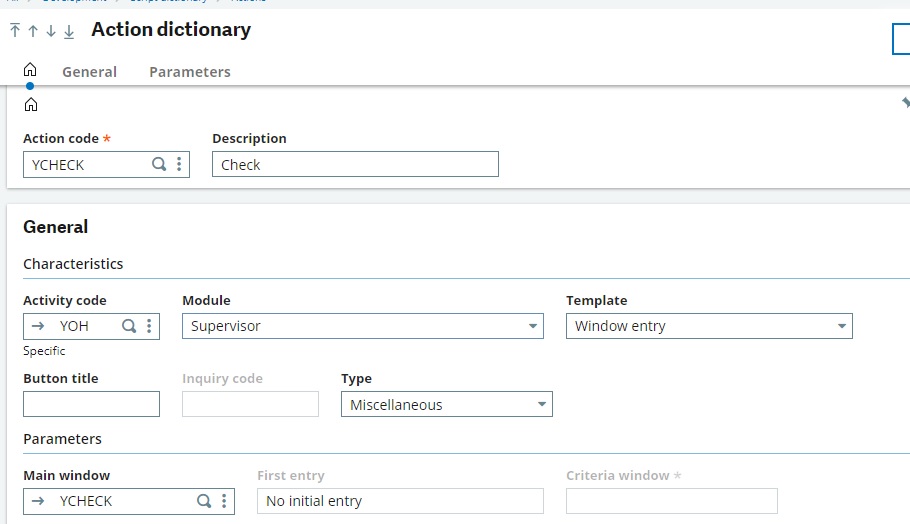Click the General section heading

point(56,227)
